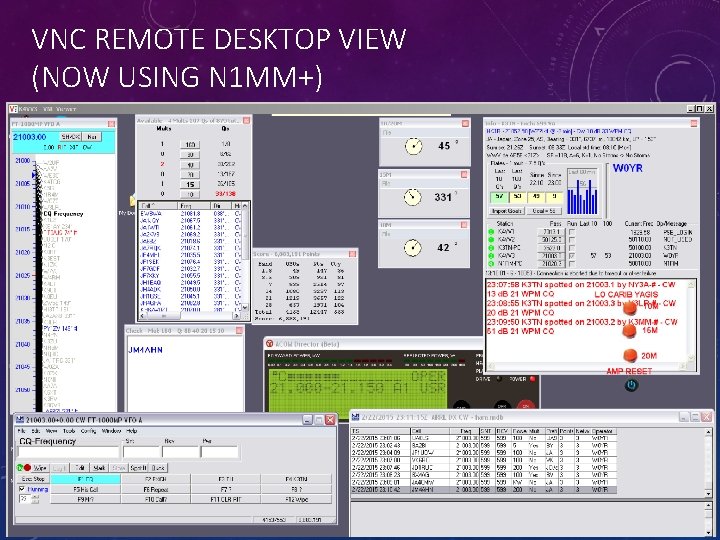Screen dimensions: 720x540
Task: Click the red 20M antenna button
Action: [630, 355]
